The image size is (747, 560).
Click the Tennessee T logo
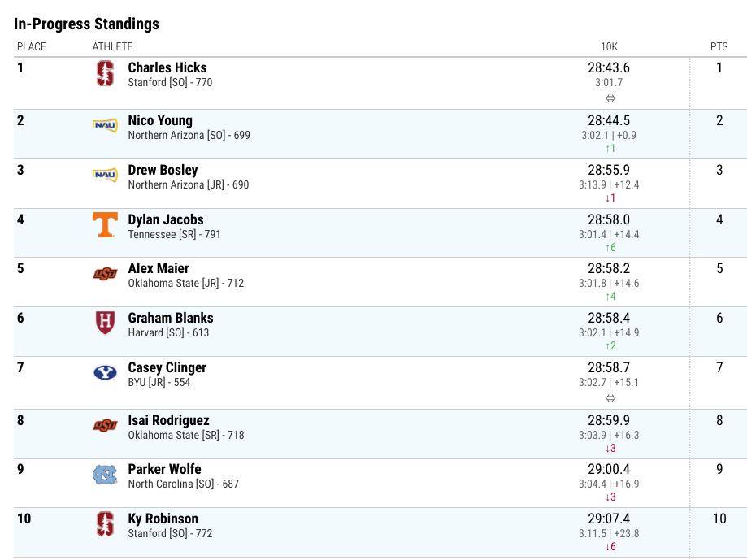[106, 225]
